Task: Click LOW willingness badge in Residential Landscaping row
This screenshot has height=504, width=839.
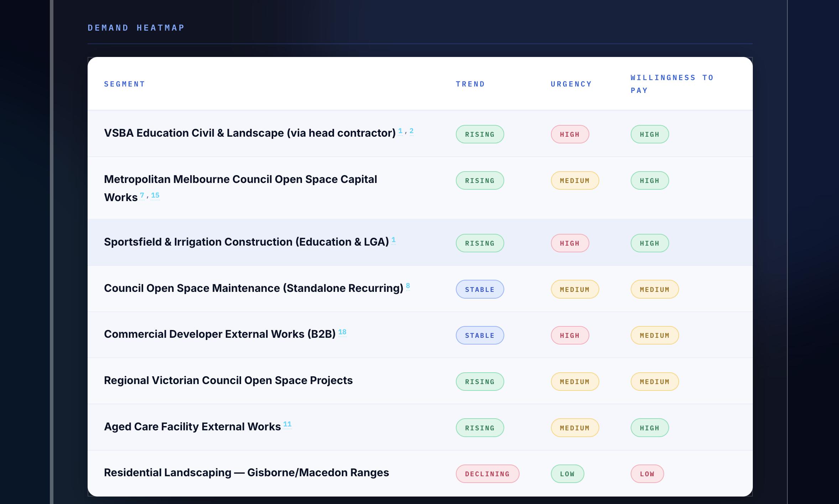Action: point(647,474)
